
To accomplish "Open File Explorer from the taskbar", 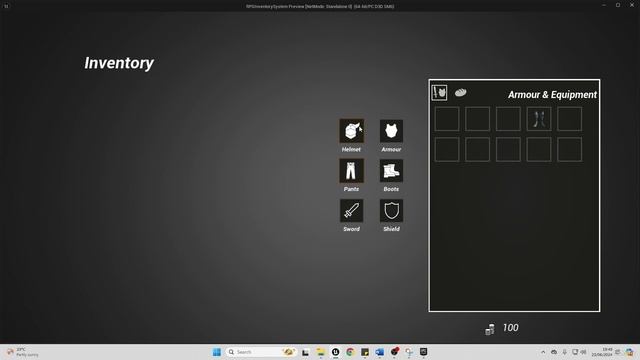I will (x=320, y=352).
